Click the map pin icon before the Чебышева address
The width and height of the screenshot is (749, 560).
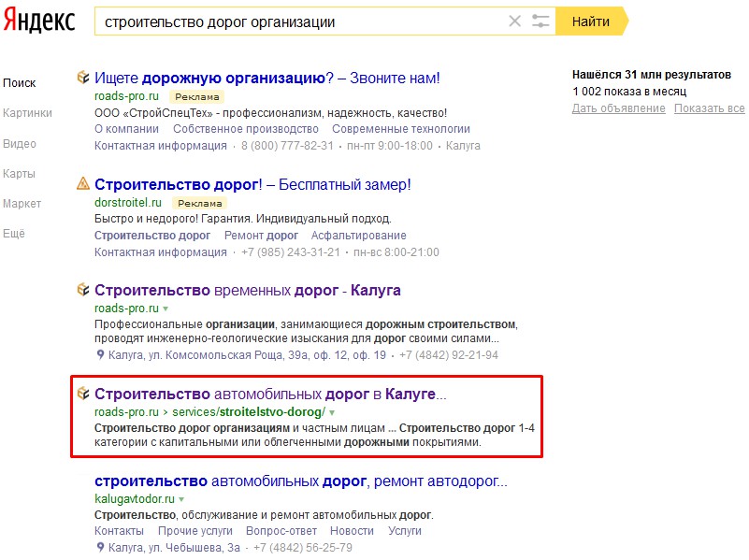coord(100,547)
